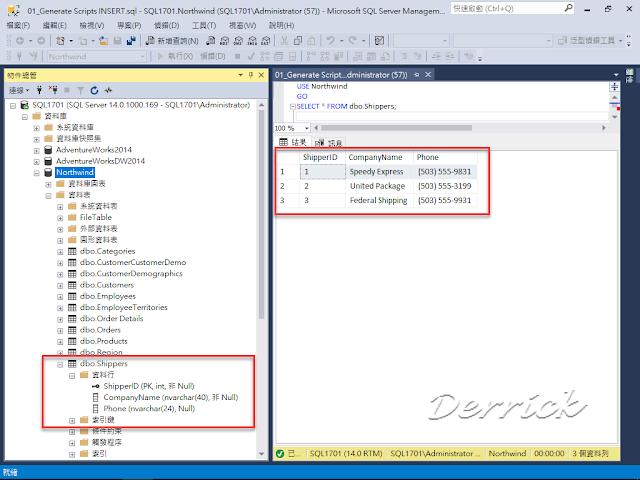640x480 pixels.
Task: Open the 檔案(F) File menu
Action: [18, 25]
